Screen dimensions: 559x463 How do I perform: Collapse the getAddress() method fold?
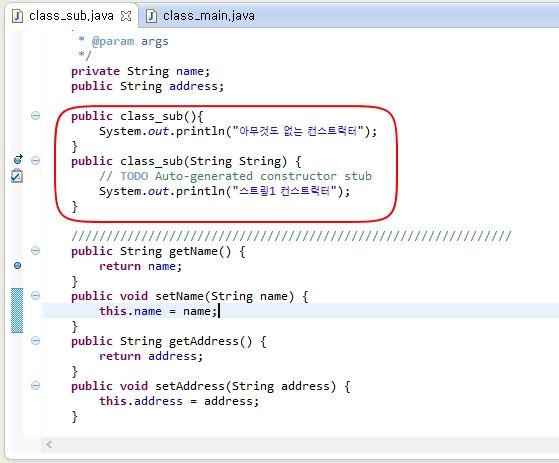click(35, 340)
